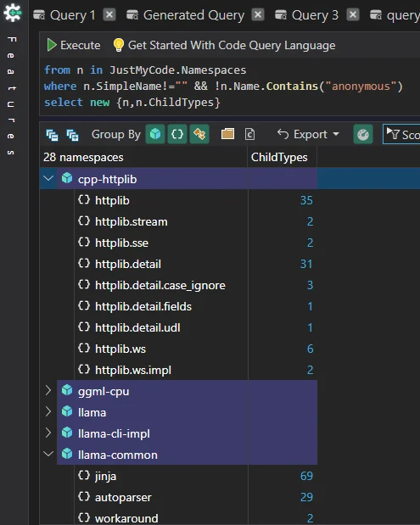Viewport: 420px width, 525px height.
Task: Run the query with Execute
Action: (73, 45)
